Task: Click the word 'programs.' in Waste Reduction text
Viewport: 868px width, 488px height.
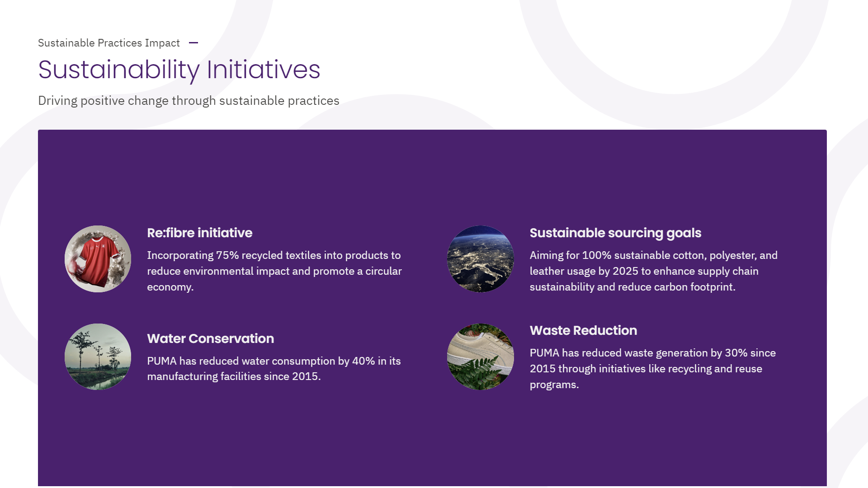Action: pos(554,385)
